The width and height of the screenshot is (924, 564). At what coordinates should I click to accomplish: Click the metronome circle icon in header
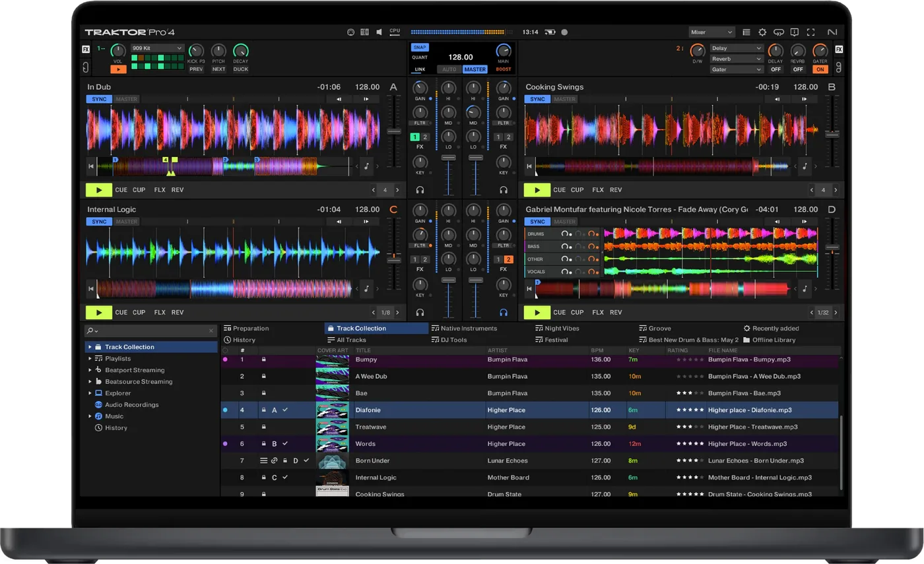pyautogui.click(x=350, y=32)
